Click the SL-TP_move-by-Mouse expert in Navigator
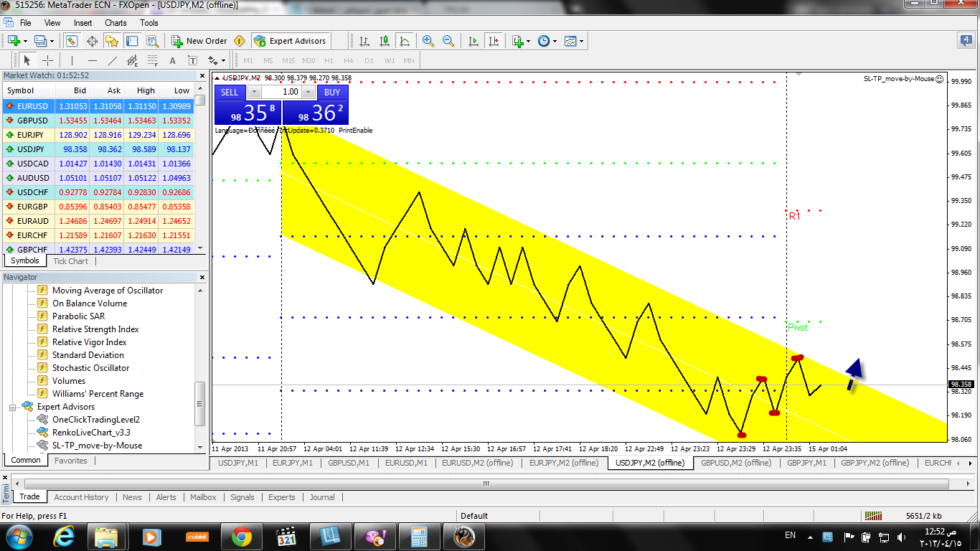This screenshot has width=980, height=551. click(x=97, y=446)
